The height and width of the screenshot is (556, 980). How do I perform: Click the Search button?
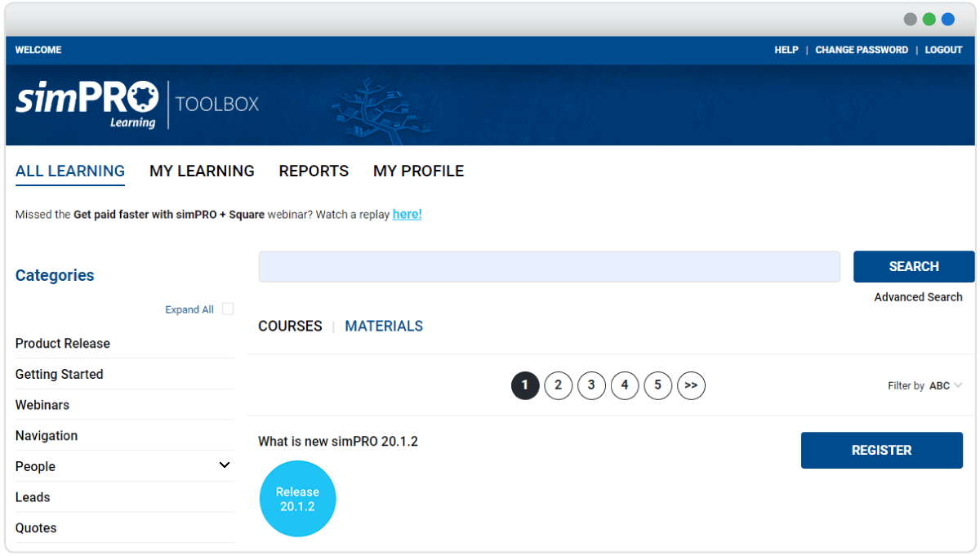(914, 266)
